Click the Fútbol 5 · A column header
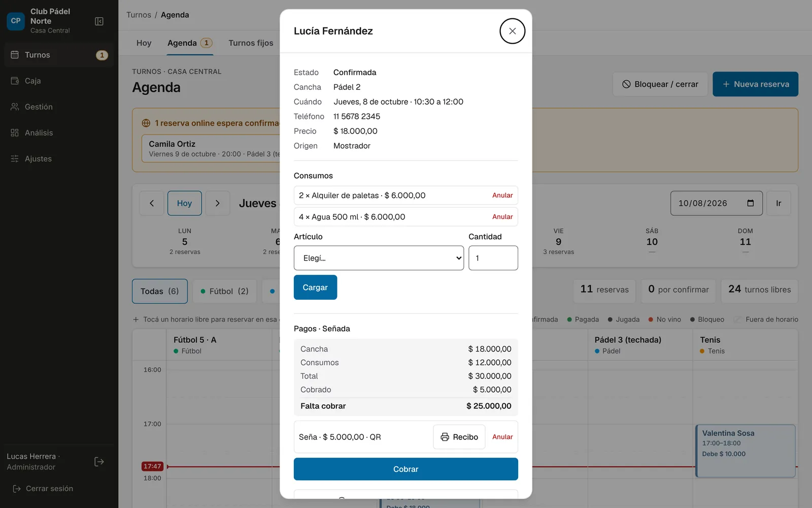The height and width of the screenshot is (508, 812). click(x=219, y=345)
